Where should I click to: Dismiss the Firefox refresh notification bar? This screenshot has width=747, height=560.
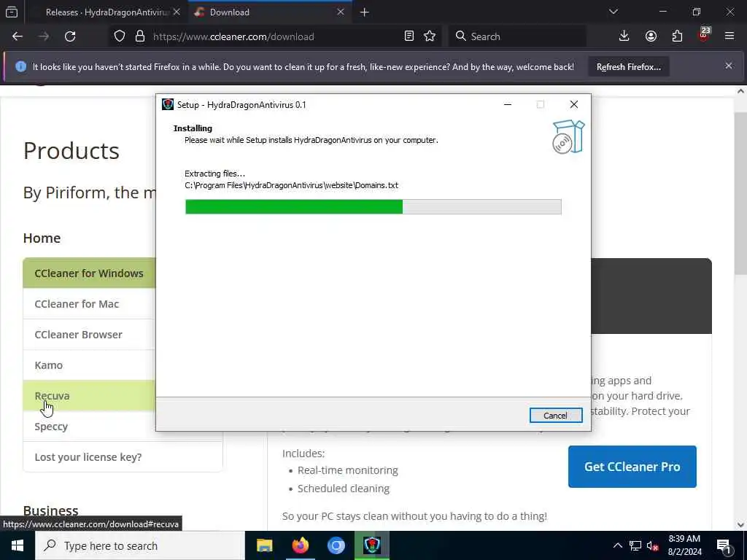pos(729,66)
